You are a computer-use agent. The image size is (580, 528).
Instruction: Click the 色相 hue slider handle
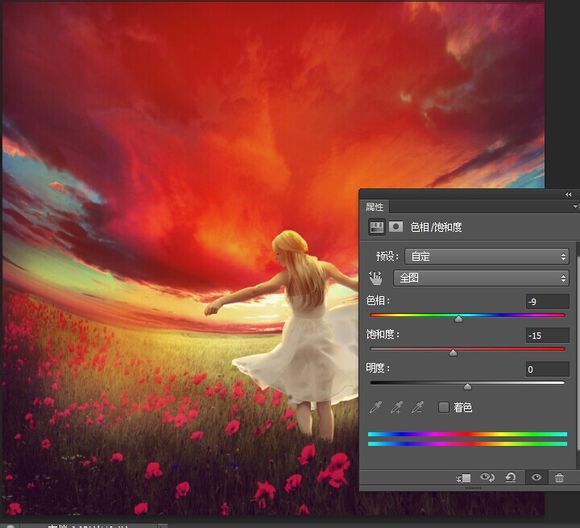(459, 319)
